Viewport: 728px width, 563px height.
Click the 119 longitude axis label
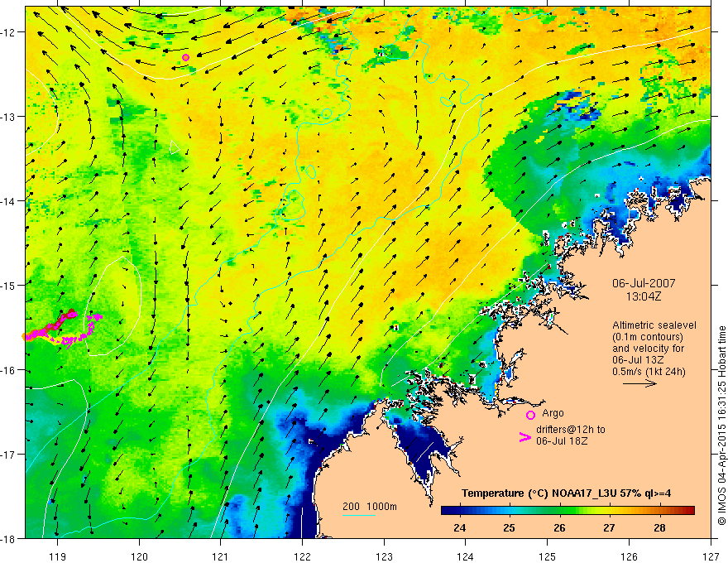point(57,556)
